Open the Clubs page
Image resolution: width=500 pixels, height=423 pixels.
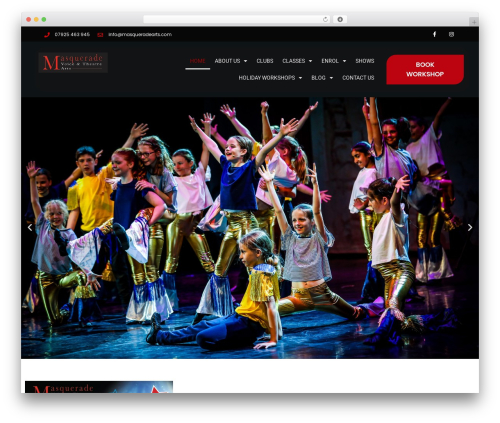pyautogui.click(x=265, y=61)
